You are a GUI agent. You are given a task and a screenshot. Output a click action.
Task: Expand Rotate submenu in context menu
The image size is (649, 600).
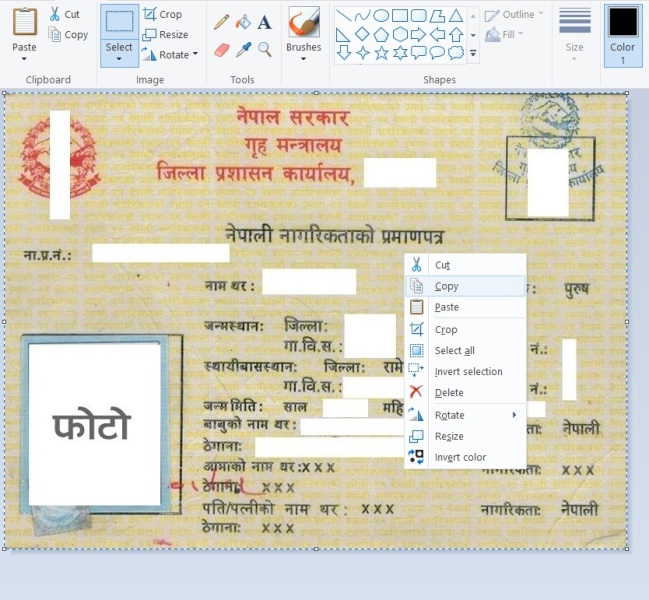pyautogui.click(x=465, y=415)
